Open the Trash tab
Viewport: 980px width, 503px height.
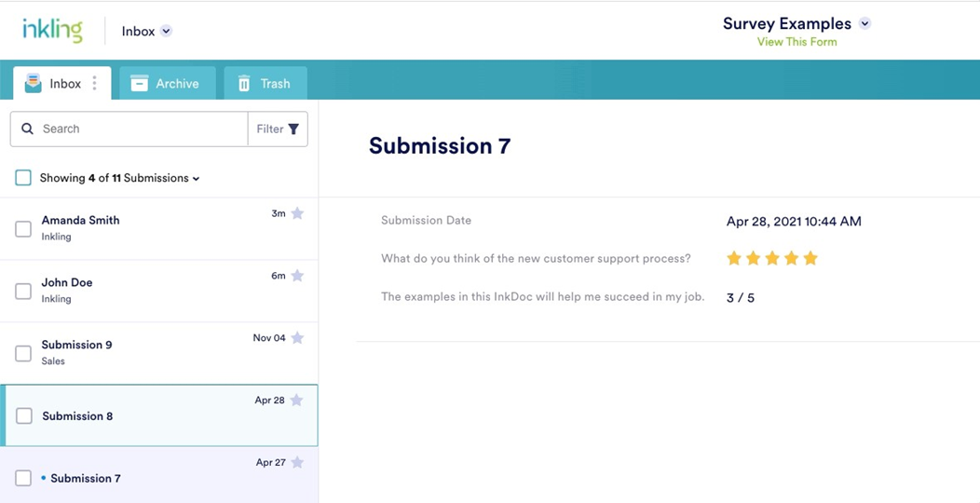pos(265,84)
